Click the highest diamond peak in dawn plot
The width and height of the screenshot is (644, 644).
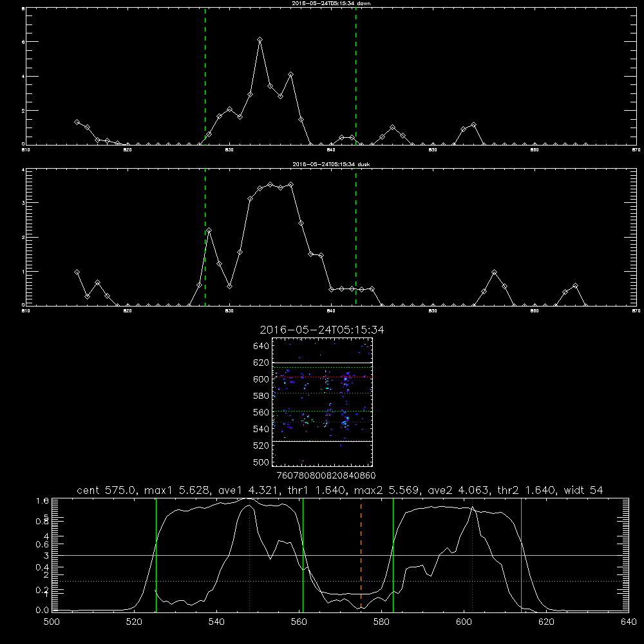[260, 40]
